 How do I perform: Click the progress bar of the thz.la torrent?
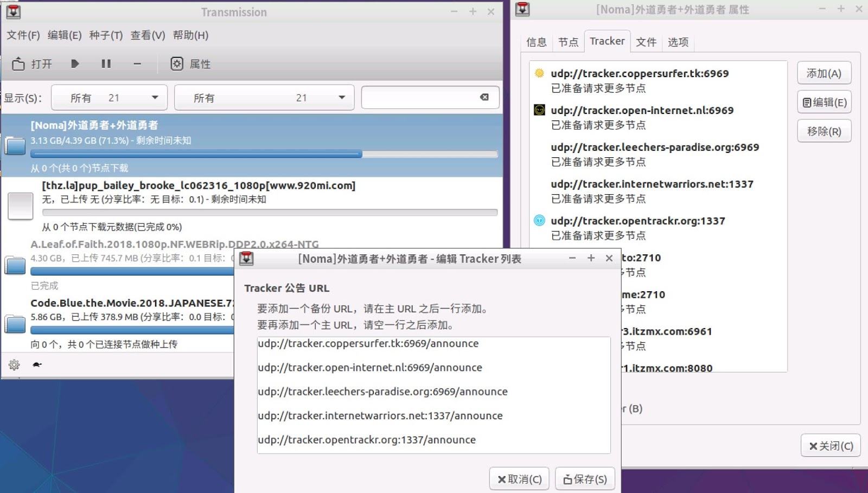coord(270,213)
